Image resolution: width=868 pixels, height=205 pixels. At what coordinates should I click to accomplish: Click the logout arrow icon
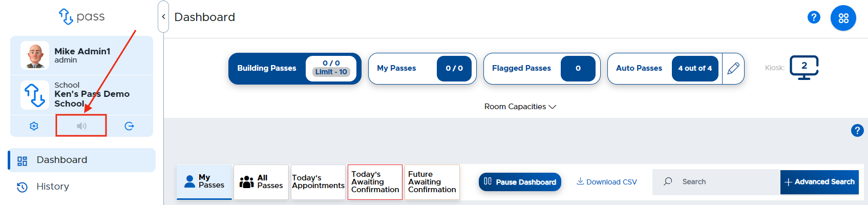click(129, 126)
